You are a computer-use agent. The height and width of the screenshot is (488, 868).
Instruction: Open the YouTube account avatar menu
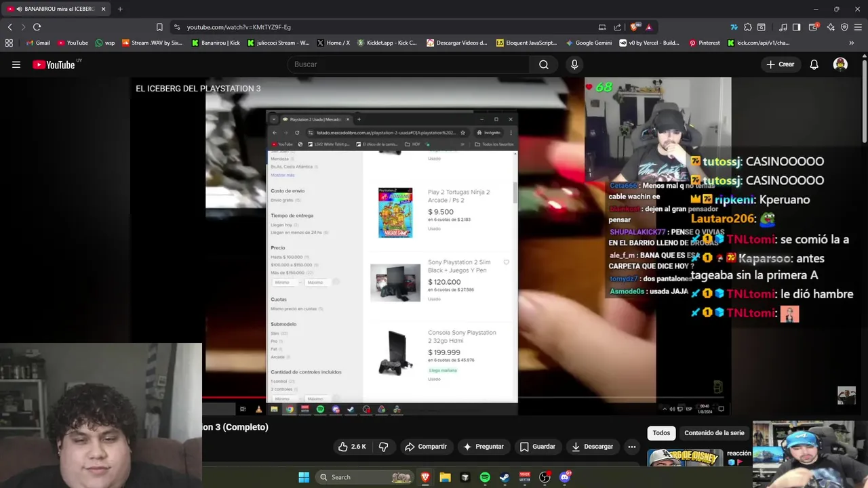(840, 64)
